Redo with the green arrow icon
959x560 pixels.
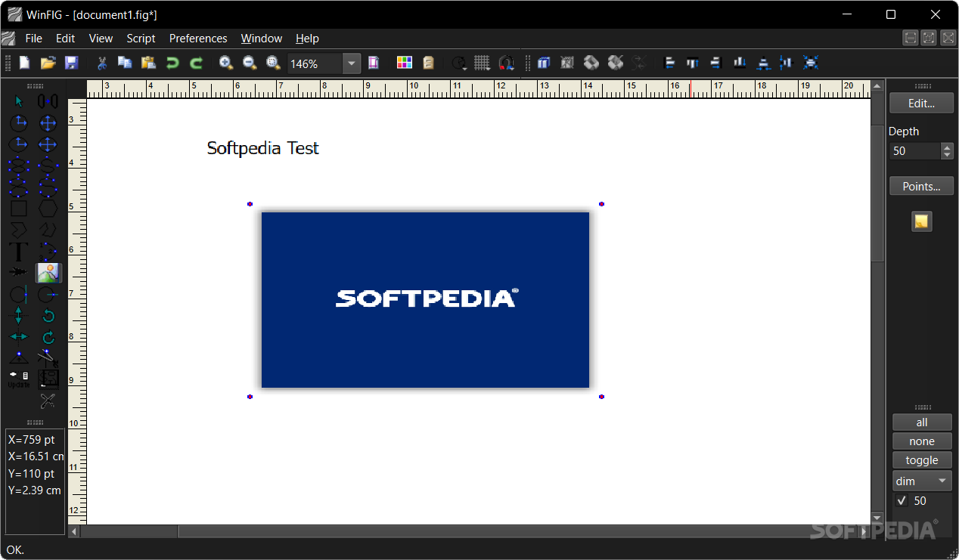(x=196, y=63)
